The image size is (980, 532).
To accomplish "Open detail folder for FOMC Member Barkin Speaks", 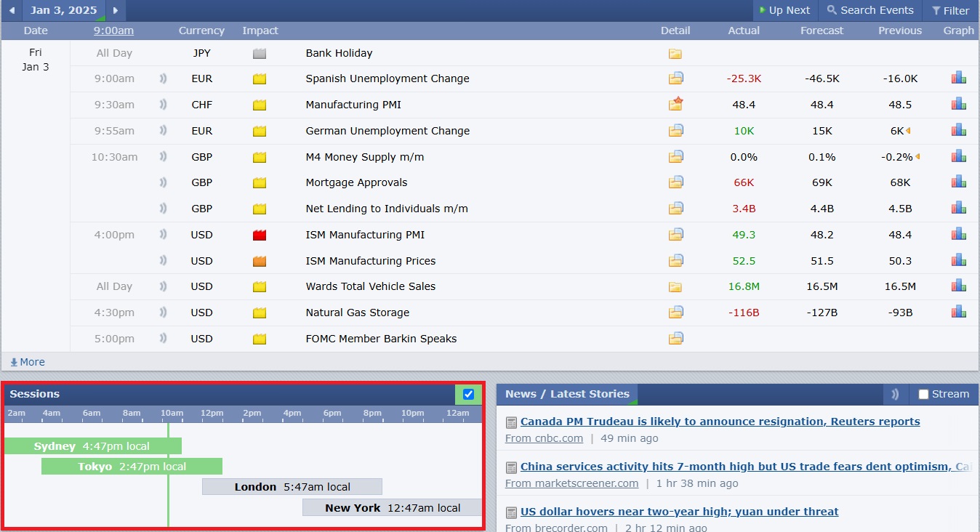I will tap(676, 338).
